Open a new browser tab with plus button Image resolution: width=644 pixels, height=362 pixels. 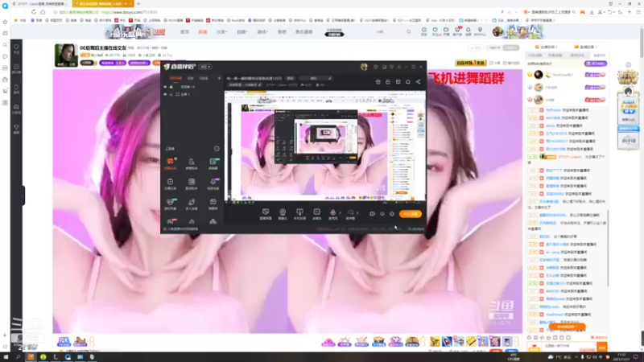point(138,4)
